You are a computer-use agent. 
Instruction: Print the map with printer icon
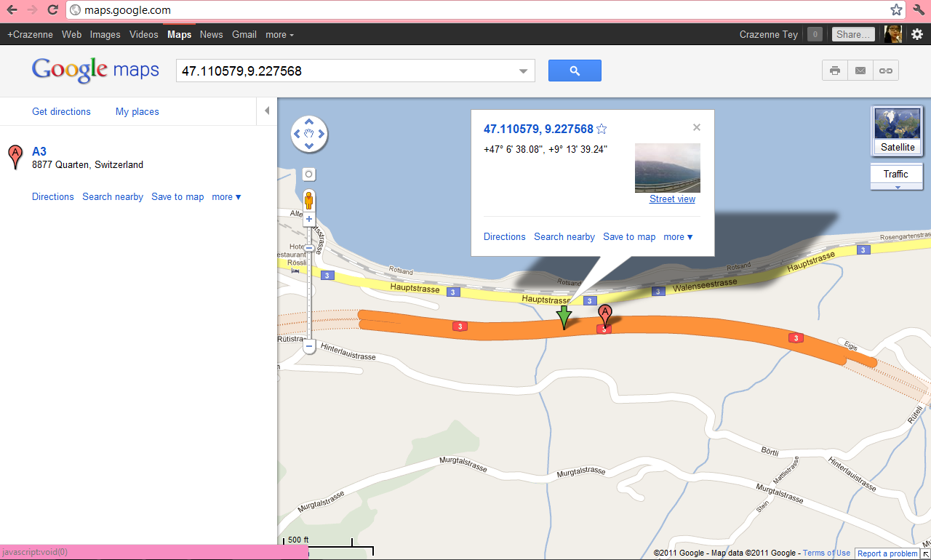(835, 71)
